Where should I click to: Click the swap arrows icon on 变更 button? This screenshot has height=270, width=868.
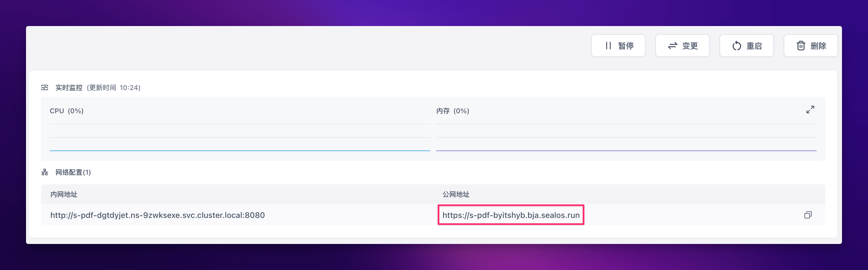pyautogui.click(x=673, y=46)
